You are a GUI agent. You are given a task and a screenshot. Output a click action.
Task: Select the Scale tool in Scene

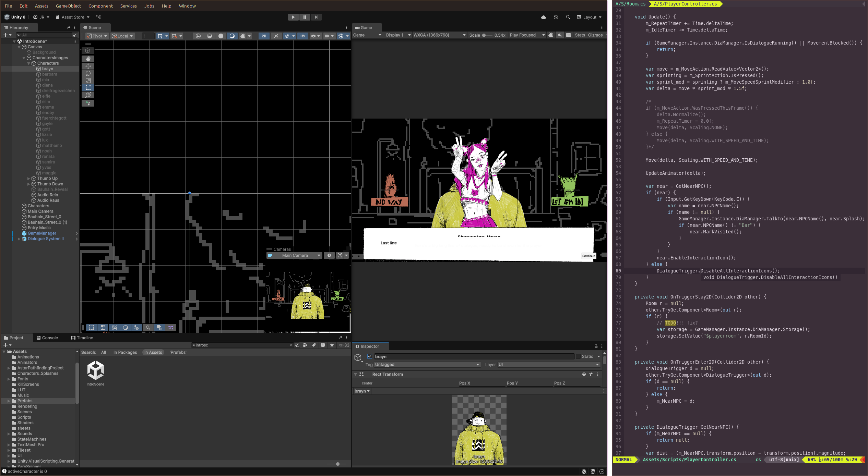pyautogui.click(x=88, y=81)
